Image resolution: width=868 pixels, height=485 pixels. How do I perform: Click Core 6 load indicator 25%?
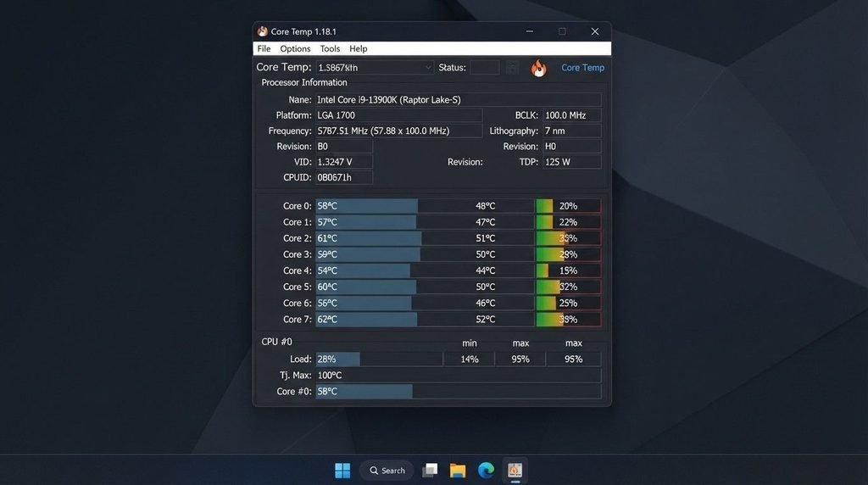(568, 303)
